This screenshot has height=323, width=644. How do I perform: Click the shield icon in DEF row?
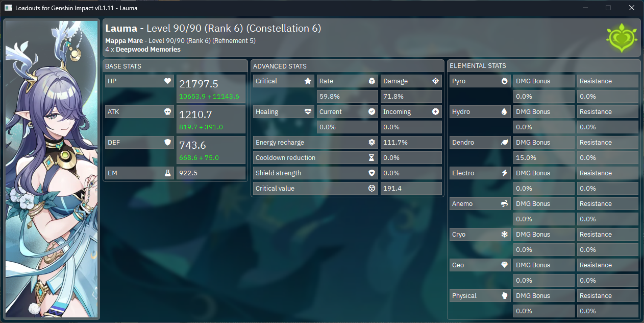pos(167,143)
